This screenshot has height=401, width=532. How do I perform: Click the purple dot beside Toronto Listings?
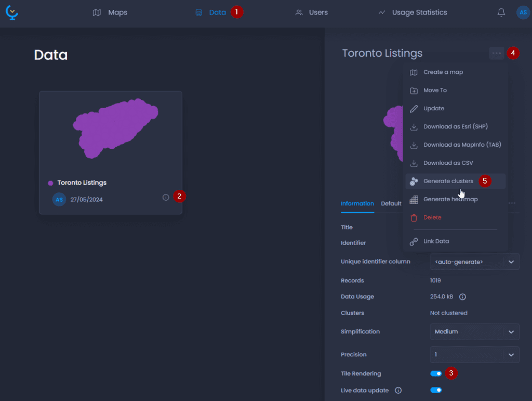(x=50, y=183)
